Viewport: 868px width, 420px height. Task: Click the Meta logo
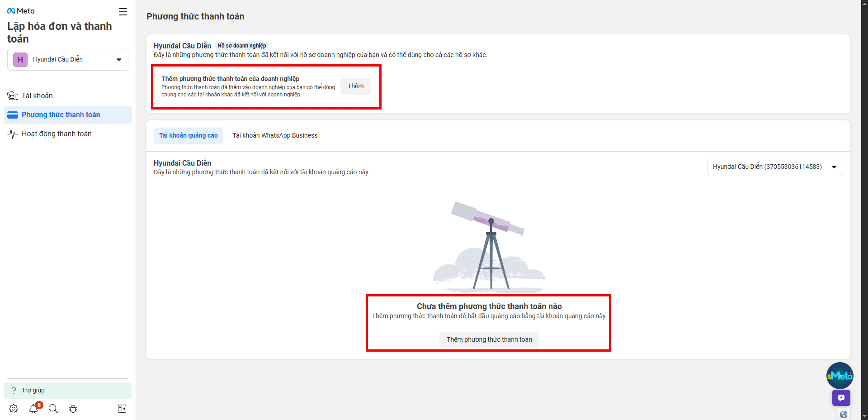[21, 11]
